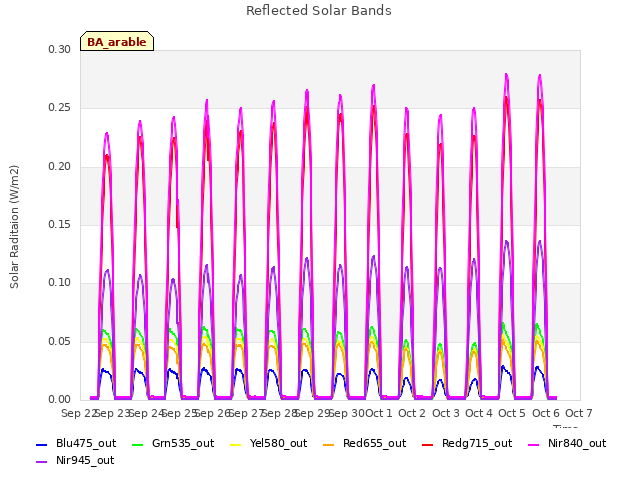Click the Oct 6 Nir945_out purple peak

click(x=540, y=242)
